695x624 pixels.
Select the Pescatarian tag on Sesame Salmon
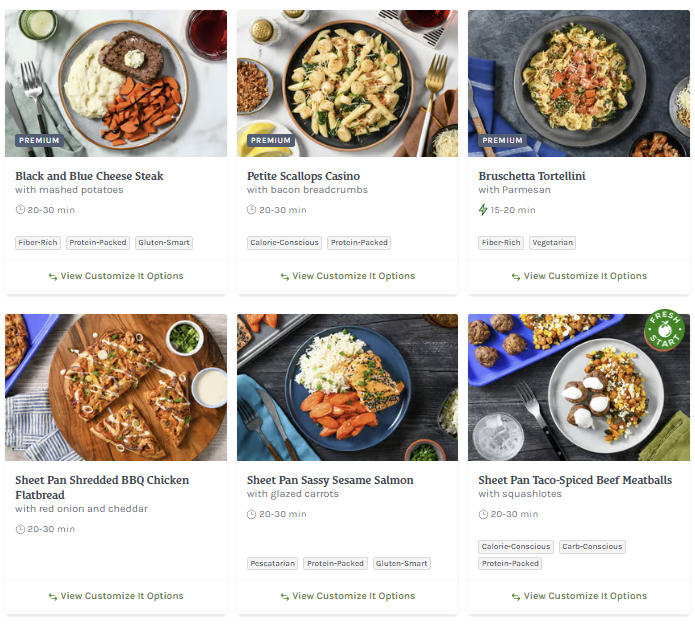pos(273,563)
